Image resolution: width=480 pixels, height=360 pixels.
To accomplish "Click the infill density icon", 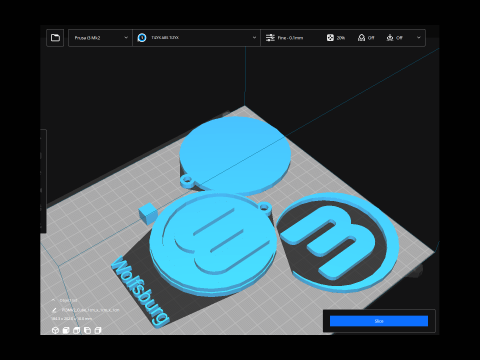I will click(330, 38).
